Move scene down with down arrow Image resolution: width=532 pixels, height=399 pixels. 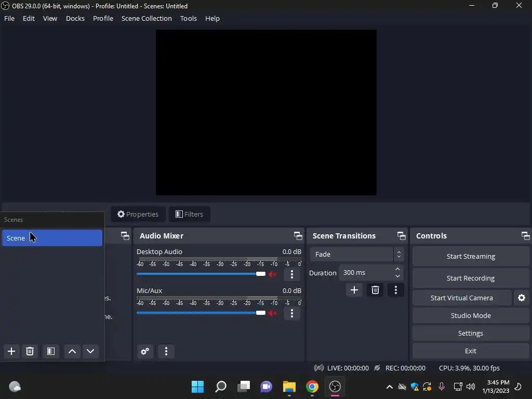90,351
